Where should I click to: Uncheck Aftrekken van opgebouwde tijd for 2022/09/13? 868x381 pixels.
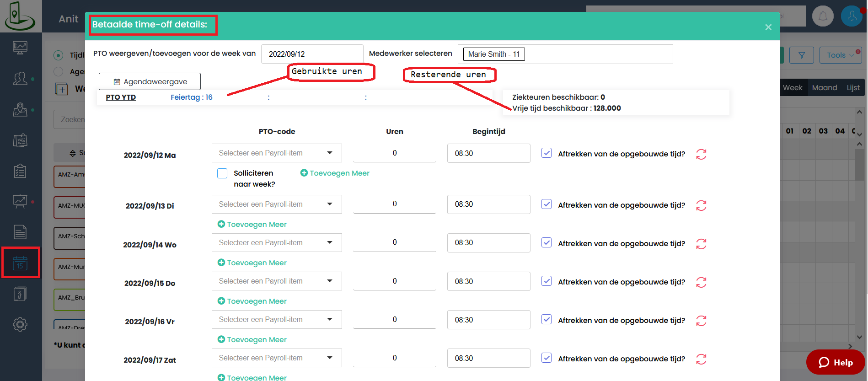[547, 204]
